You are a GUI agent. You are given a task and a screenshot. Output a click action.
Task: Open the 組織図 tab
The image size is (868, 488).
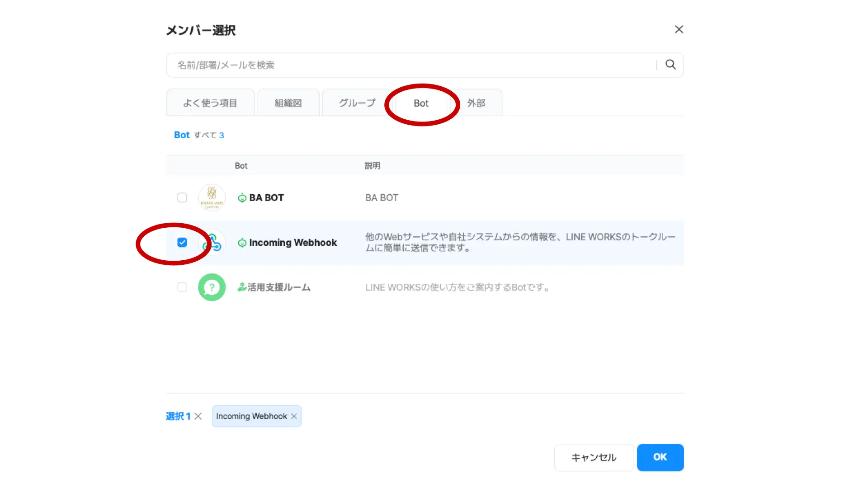[x=288, y=103]
